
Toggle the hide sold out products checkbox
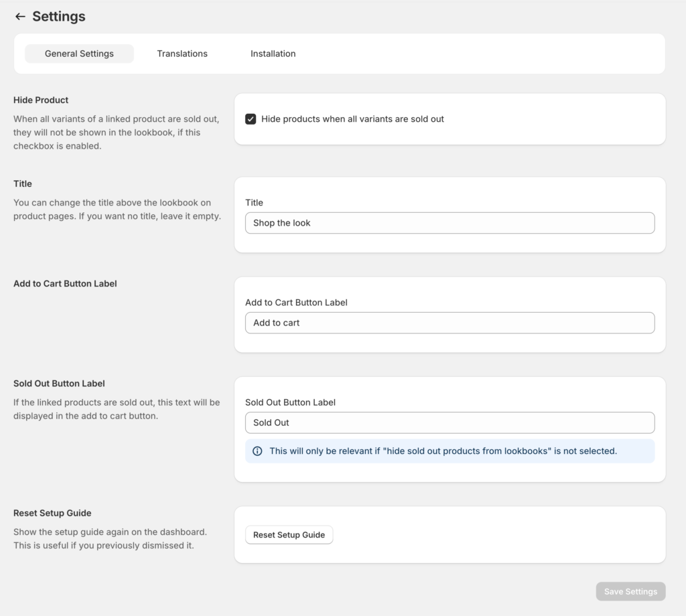coord(251,119)
